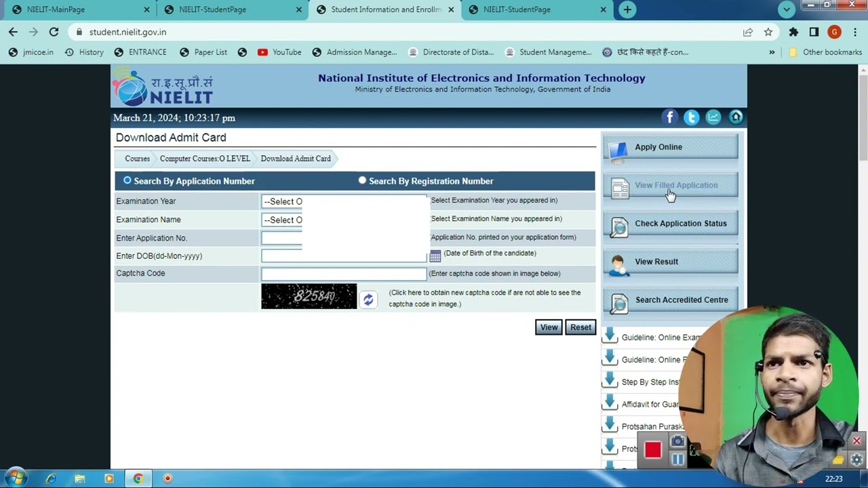The width and height of the screenshot is (868, 488).
Task: Open Check Application Status
Action: click(671, 224)
